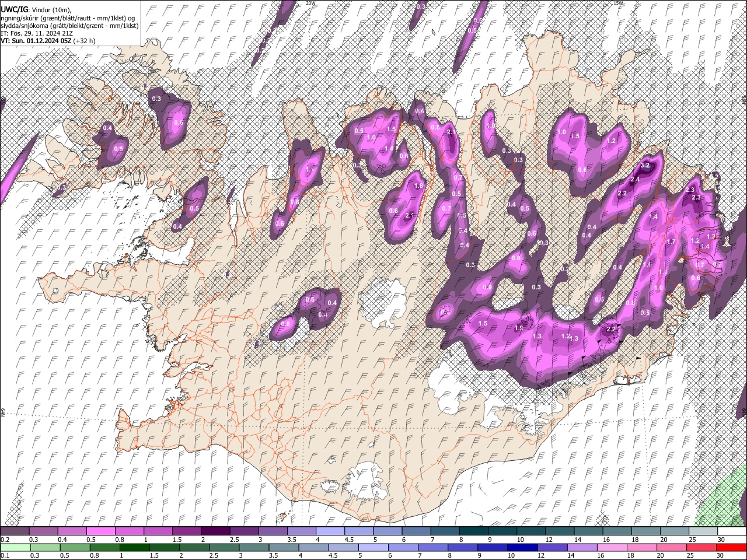Click the 'VT: Sun. 01.12.2024 05Z (+32 h)' line

pyautogui.click(x=48, y=41)
